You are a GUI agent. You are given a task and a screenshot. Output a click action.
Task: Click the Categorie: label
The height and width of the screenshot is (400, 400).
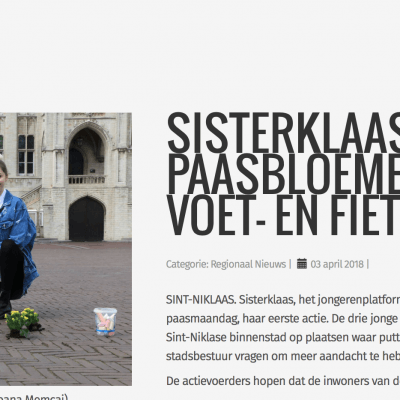(187, 264)
